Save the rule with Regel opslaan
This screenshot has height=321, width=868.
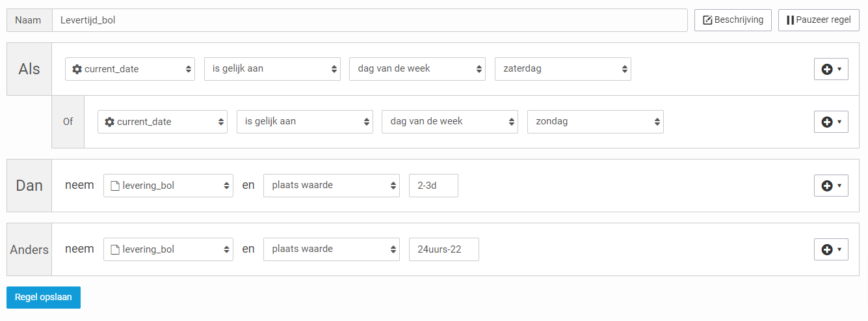click(x=44, y=297)
